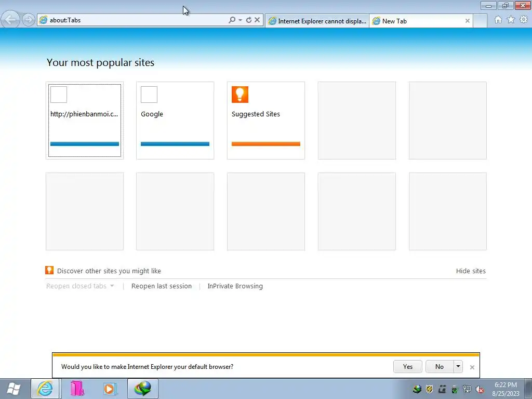Open the Windows Start menu
Screen dimensions: 532x399
click(x=14, y=389)
